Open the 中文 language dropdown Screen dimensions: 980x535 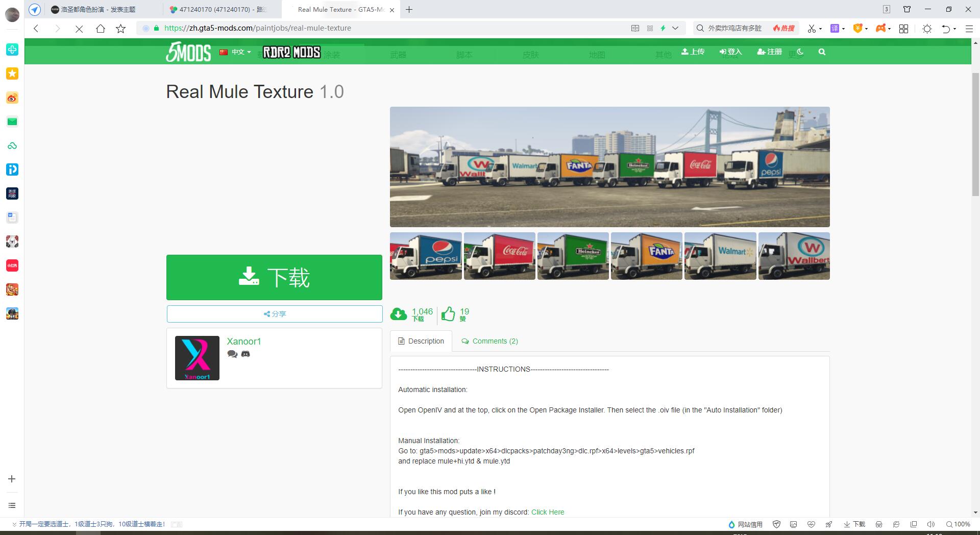(235, 52)
